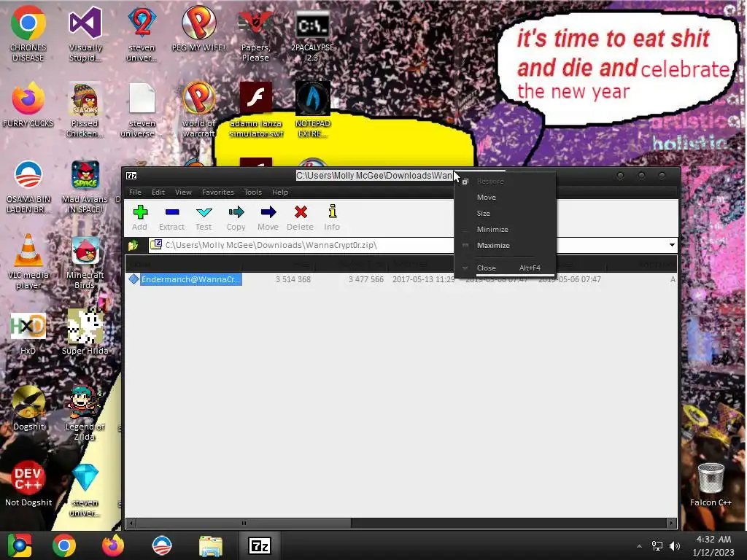Click the volume speaker tray icon
This screenshot has height=560, width=747.
[675, 546]
